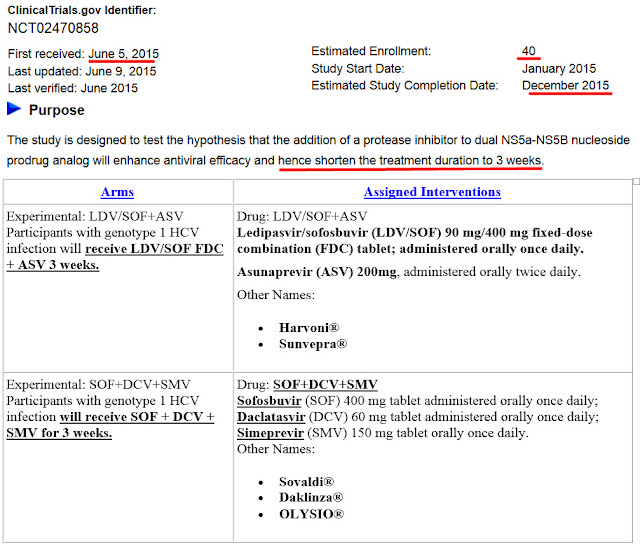Image resolution: width=640 pixels, height=550 pixels.
Task: Click 'SMV for 3 weeks.' underlined text
Action: coord(59,433)
